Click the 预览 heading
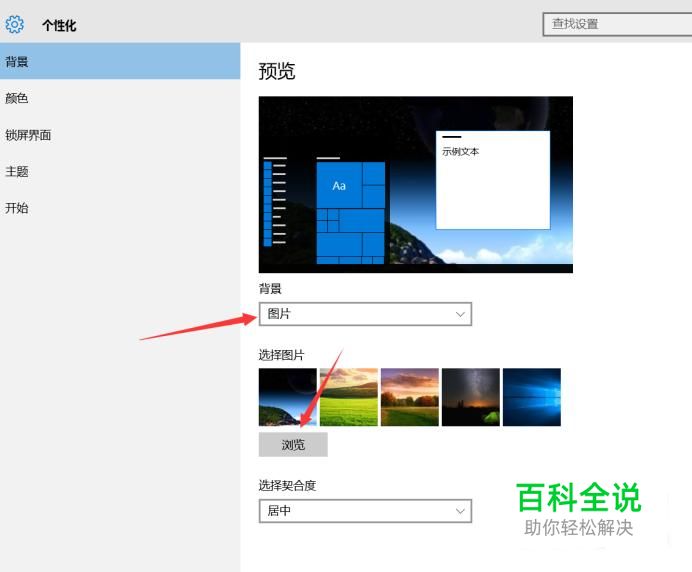 [277, 71]
